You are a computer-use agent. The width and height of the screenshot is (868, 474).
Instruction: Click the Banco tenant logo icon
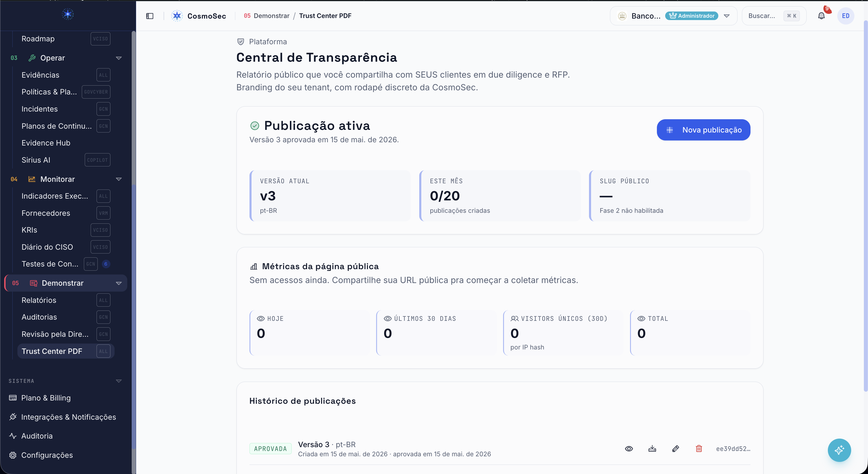coord(622,16)
